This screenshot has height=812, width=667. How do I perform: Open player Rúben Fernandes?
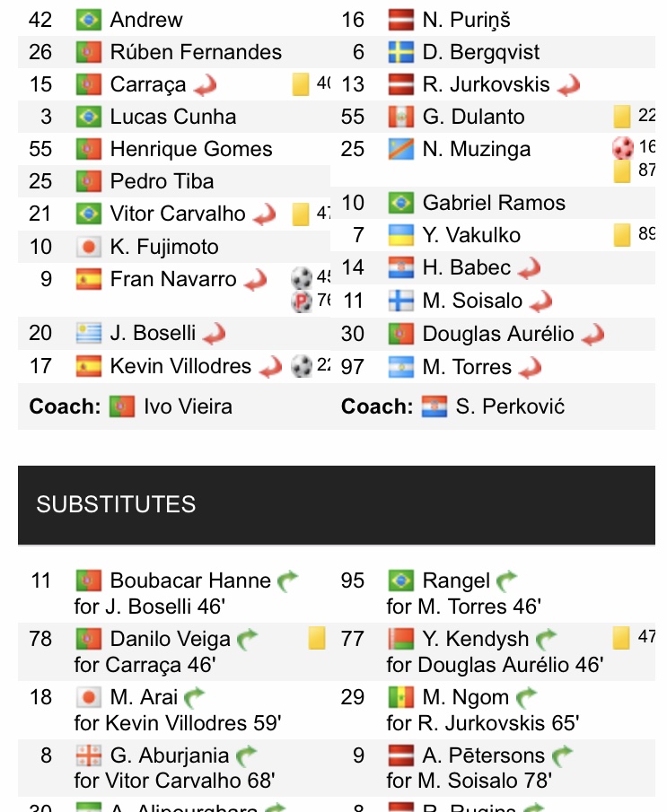click(x=196, y=52)
